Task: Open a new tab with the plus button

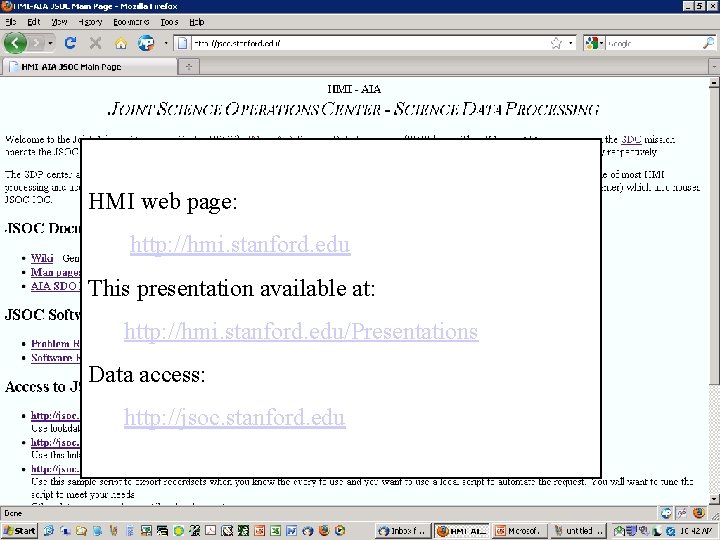Action: click(189, 67)
